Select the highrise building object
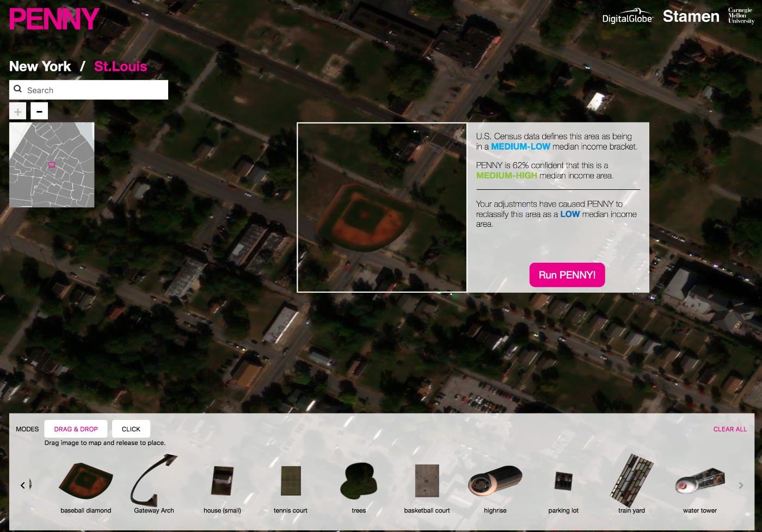Screen dimensions: 762x532 [495, 481]
